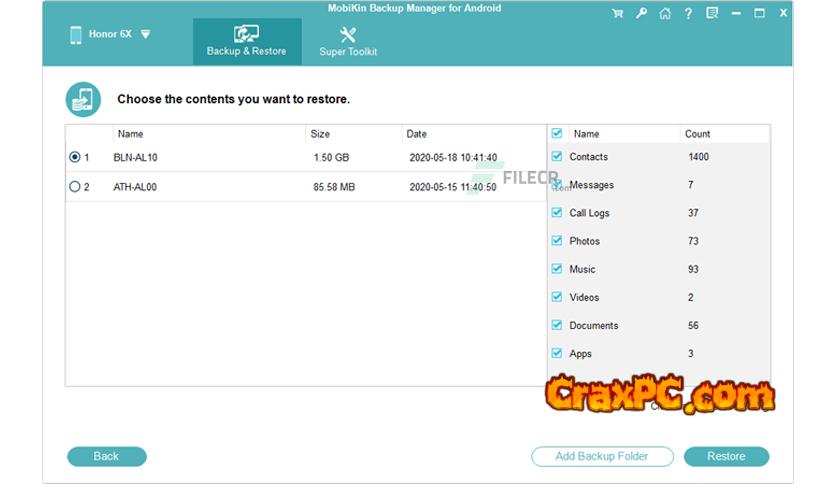Uncheck the Apps checkbox
Screen dimensions: 836x484
tap(557, 353)
